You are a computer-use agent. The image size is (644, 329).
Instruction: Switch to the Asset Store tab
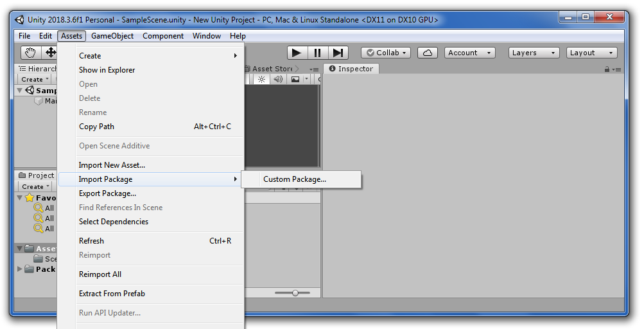(272, 69)
